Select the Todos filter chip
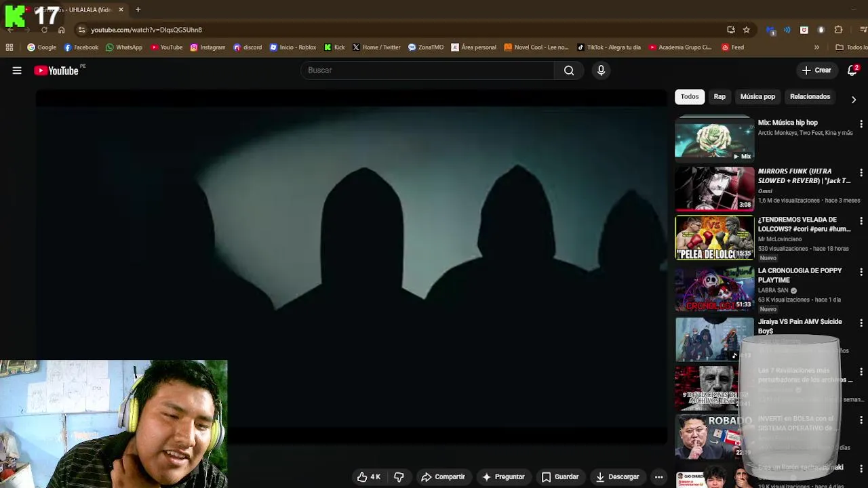Viewport: 868px width, 488px height. (690, 97)
